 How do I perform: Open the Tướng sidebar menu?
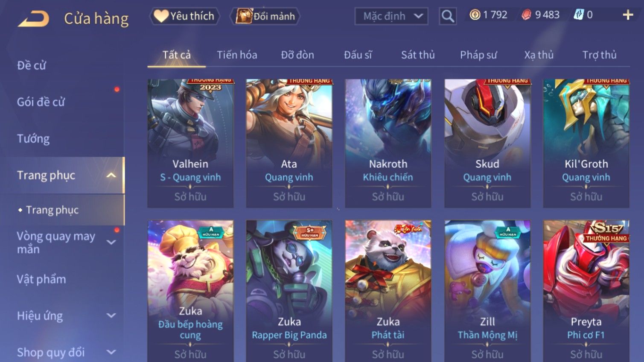pos(33,139)
